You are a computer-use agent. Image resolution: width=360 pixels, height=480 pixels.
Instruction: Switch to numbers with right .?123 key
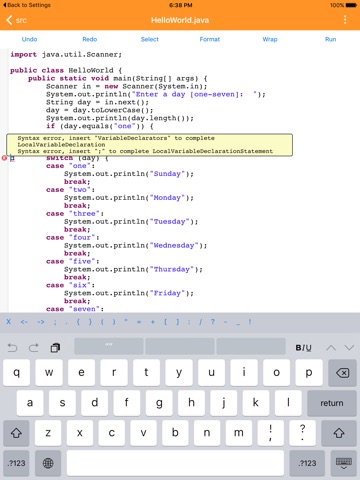(x=307, y=463)
